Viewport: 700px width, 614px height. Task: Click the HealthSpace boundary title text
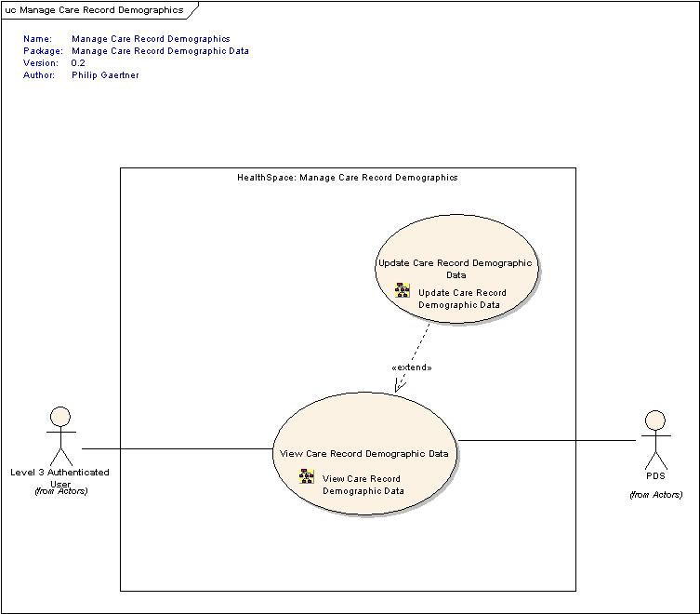pyautogui.click(x=348, y=178)
